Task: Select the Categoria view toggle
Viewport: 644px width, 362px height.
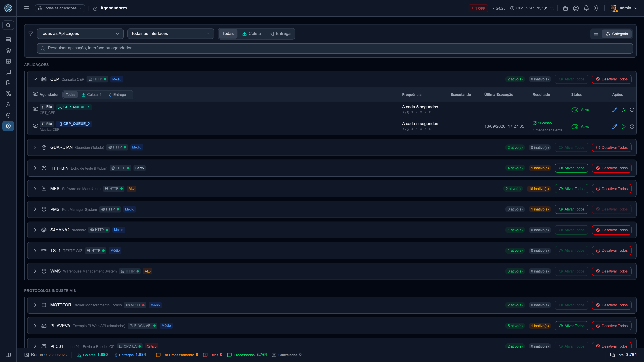Action: [617, 34]
